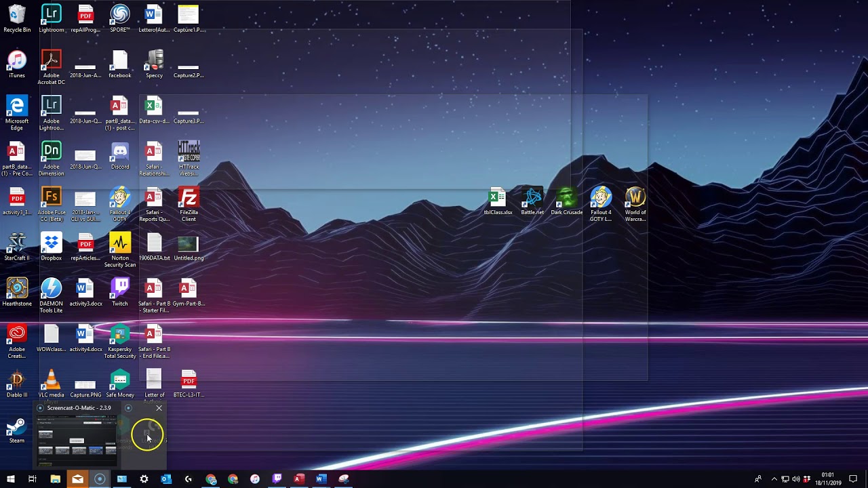Open the activity4.docx Word document
868x488 pixels.
[x=85, y=338]
